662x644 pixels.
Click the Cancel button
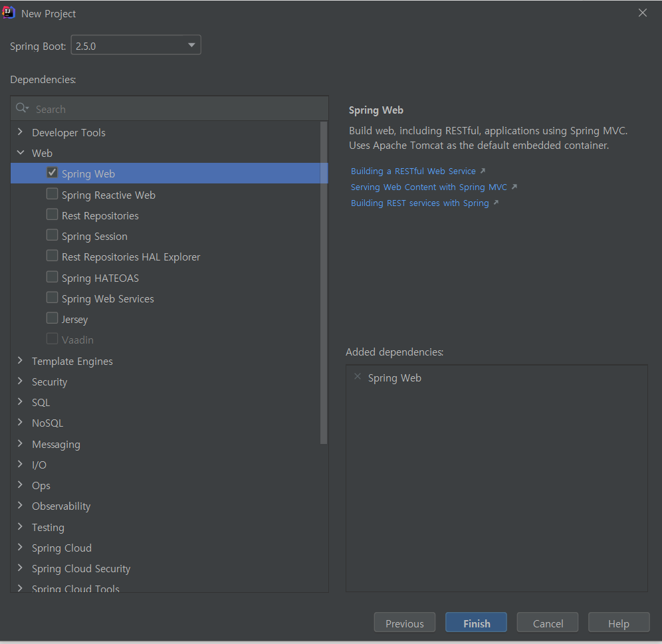548,623
